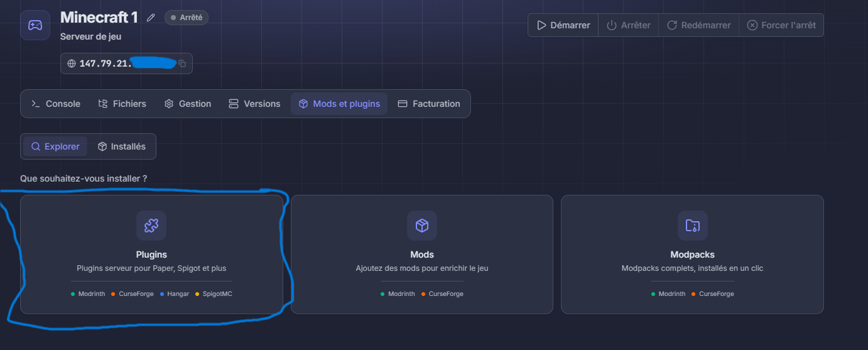Click the globe icon beside the IP address
Image resolution: width=868 pixels, height=350 pixels.
pyautogui.click(x=72, y=63)
